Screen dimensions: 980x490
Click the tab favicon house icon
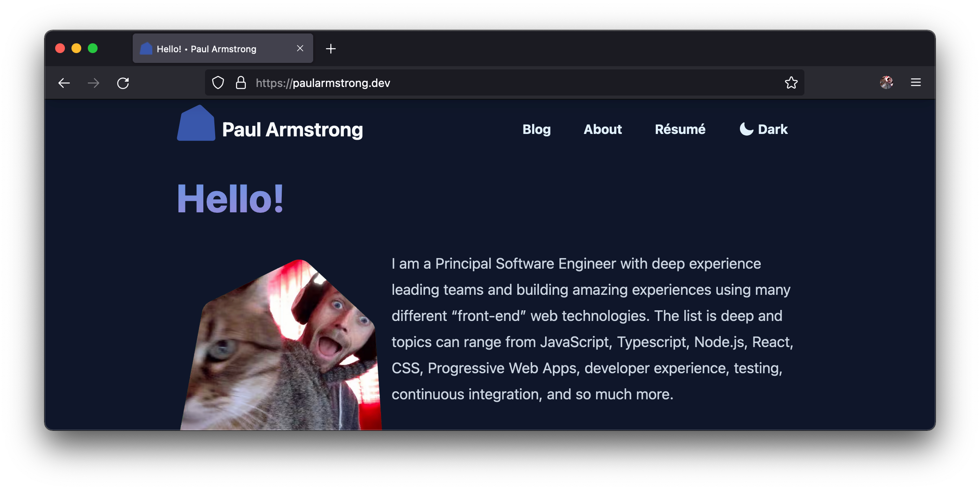coord(146,48)
